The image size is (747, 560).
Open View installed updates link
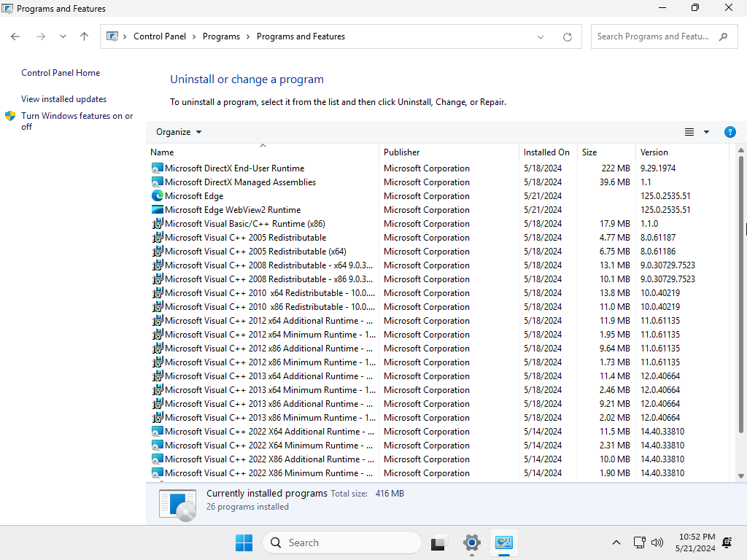(64, 99)
